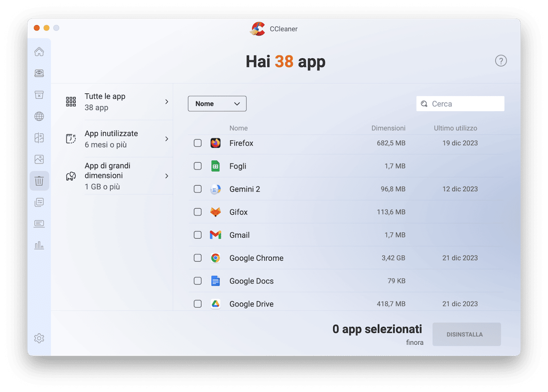Select the Google Chrome row name
548x392 pixels.
[256, 258]
